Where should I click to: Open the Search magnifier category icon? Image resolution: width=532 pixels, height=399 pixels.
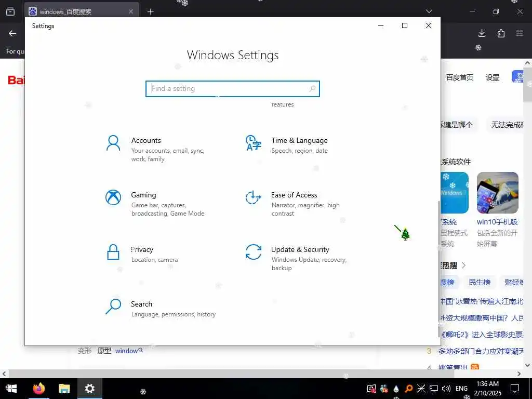point(113,307)
